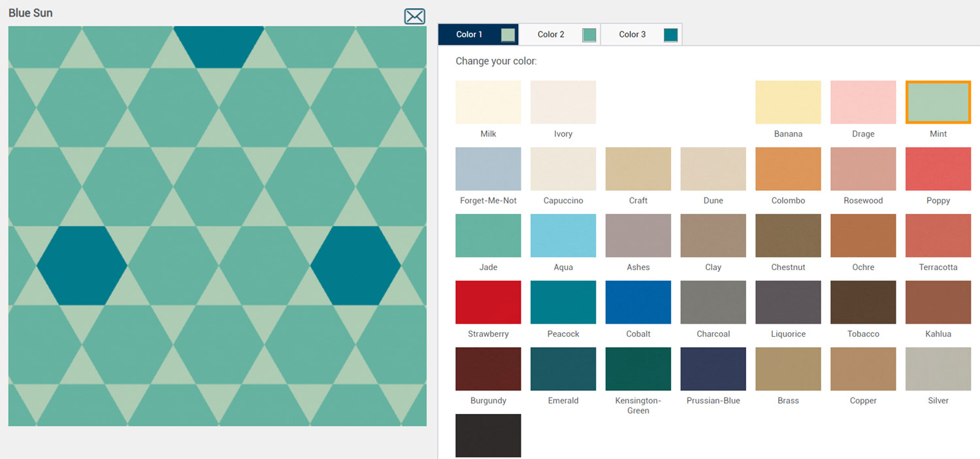
Task: Select the Color 3 tab
Action: point(641,35)
